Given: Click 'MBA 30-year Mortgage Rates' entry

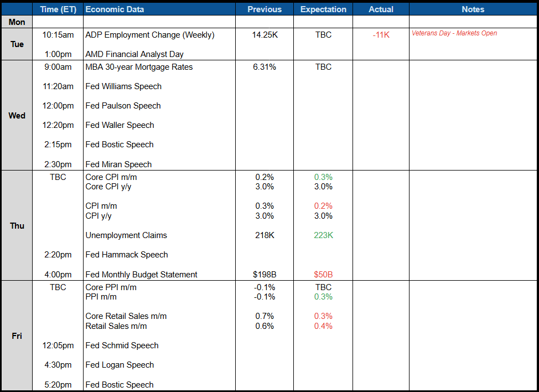Looking at the screenshot, I should (x=139, y=66).
